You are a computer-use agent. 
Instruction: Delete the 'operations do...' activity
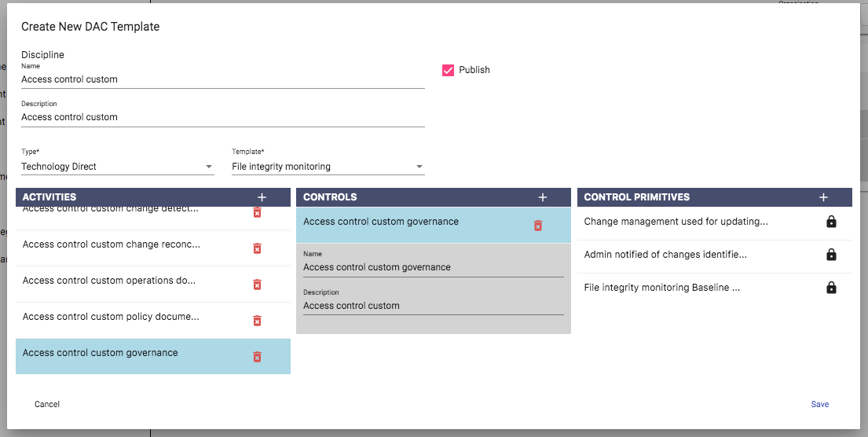pos(257,285)
